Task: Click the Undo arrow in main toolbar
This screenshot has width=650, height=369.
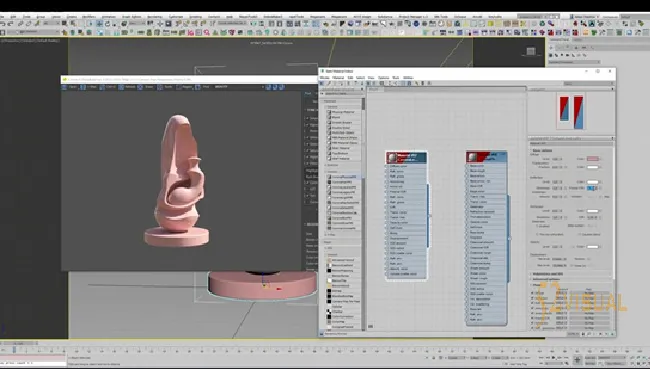Action: pyautogui.click(x=3, y=24)
